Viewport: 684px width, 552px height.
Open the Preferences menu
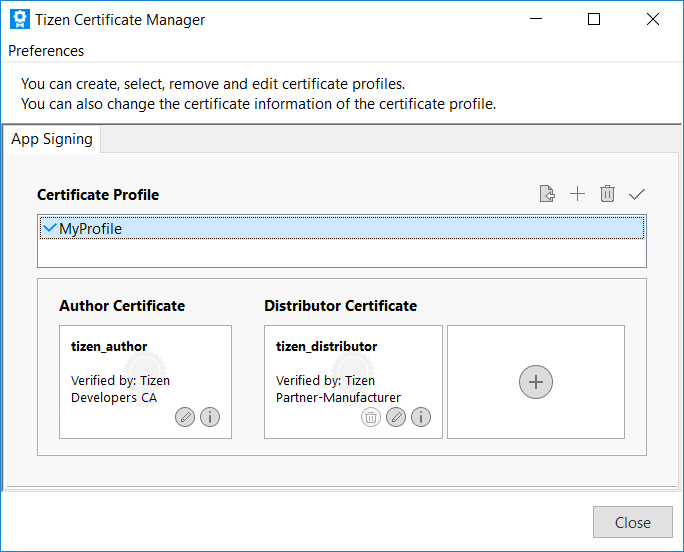pos(46,51)
